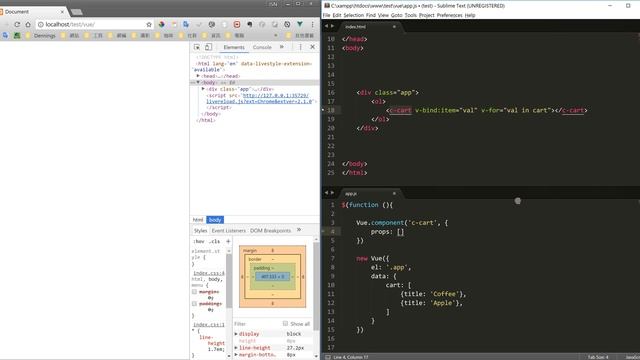Viewport: 640px width, 360px height.
Task: Close the index.html tab in Sublime
Action: pyautogui.click(x=394, y=27)
